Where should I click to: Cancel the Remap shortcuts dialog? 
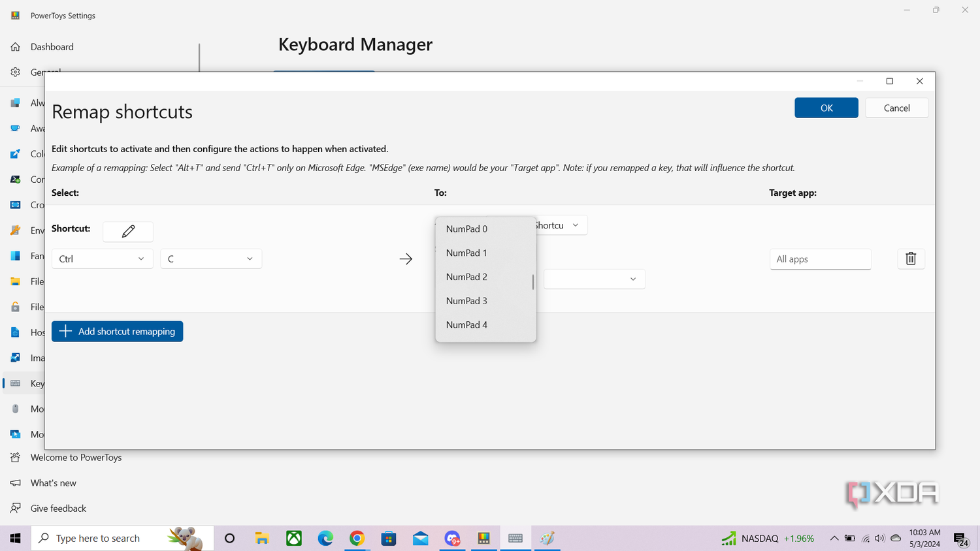click(x=896, y=108)
